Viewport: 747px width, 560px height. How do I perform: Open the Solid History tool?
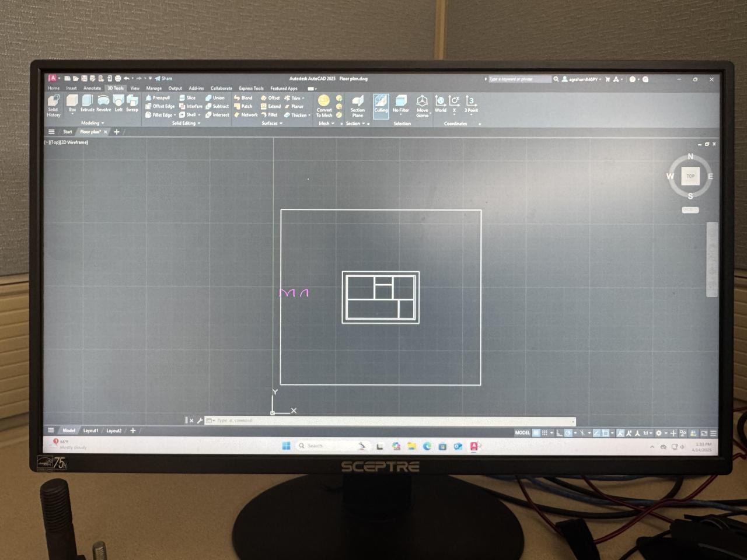(x=54, y=106)
